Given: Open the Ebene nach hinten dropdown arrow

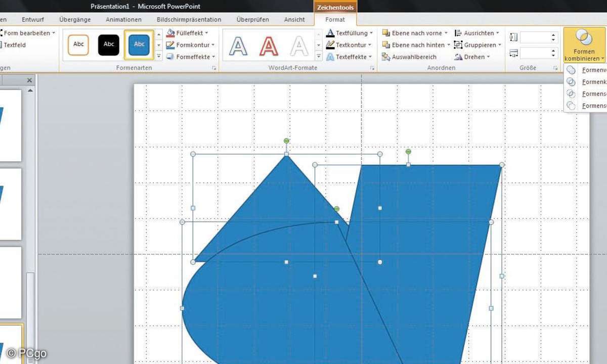Looking at the screenshot, I should (x=448, y=45).
